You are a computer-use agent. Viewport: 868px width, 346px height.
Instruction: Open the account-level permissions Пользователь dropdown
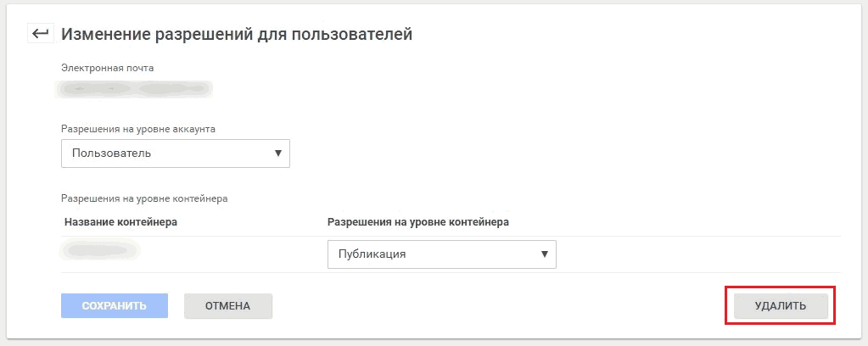(176, 153)
